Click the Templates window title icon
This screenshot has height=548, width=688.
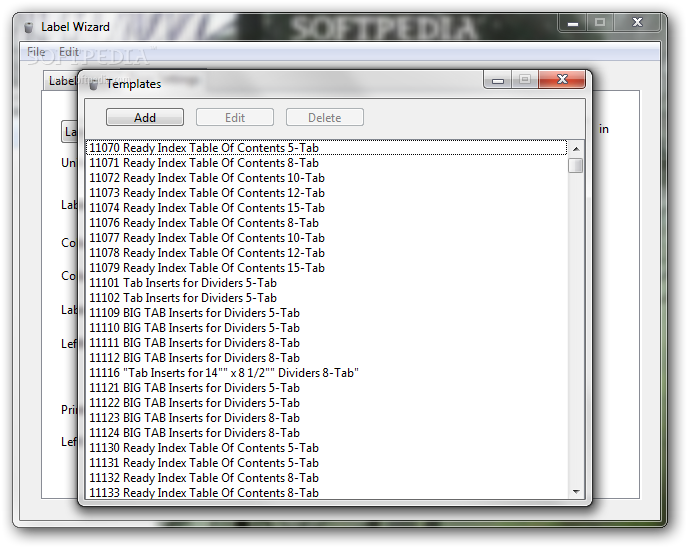pos(93,84)
